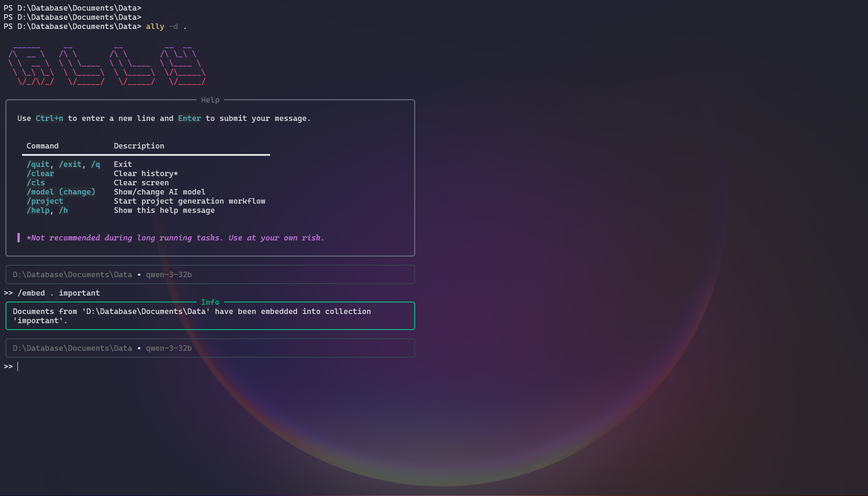This screenshot has width=868, height=496.
Task: Click 'Start project generation workflow' description
Action: 189,201
